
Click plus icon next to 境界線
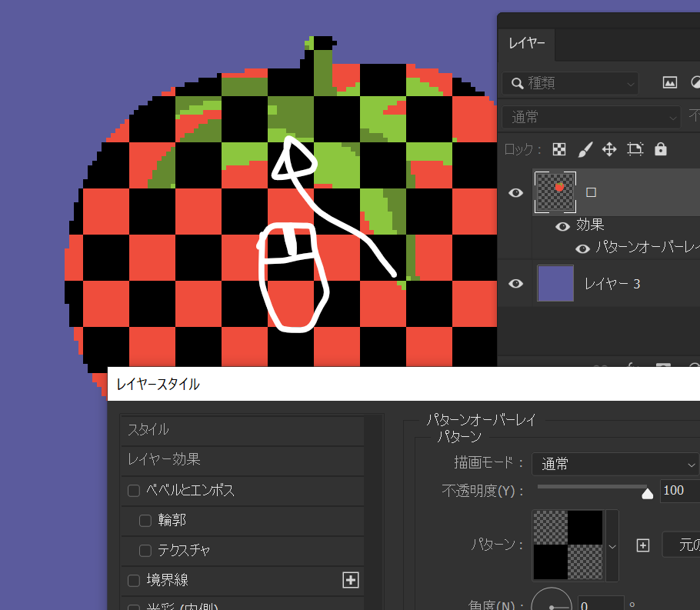coord(351,580)
